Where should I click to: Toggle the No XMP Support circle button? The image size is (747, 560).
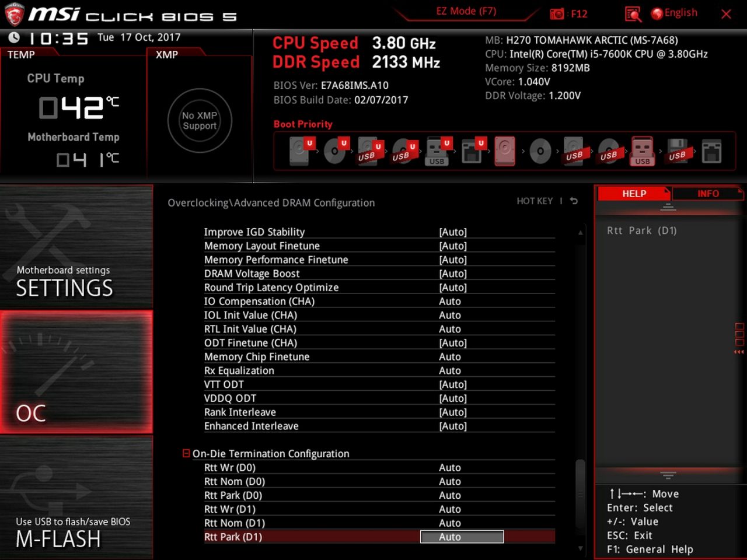click(x=200, y=121)
